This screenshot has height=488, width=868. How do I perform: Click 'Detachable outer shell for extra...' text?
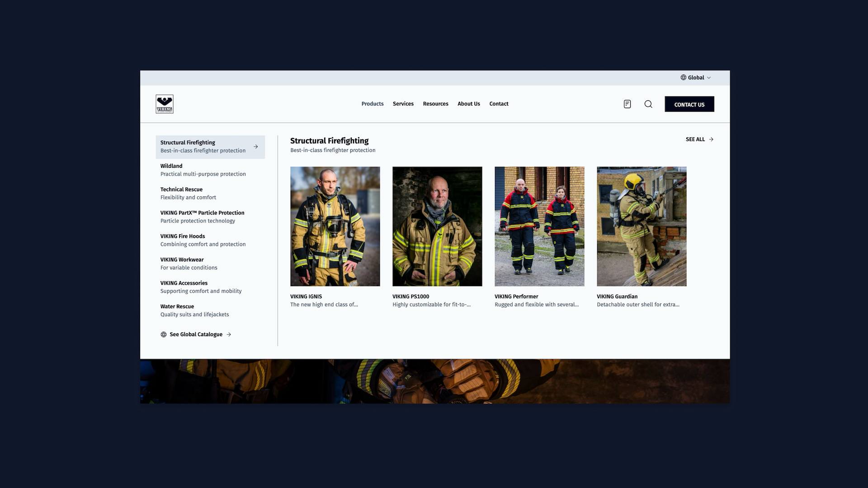638,305
